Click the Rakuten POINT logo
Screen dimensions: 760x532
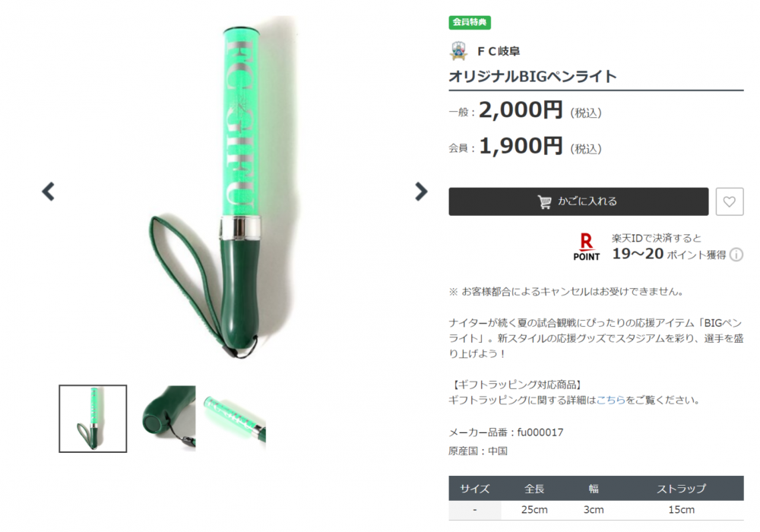[x=587, y=247]
